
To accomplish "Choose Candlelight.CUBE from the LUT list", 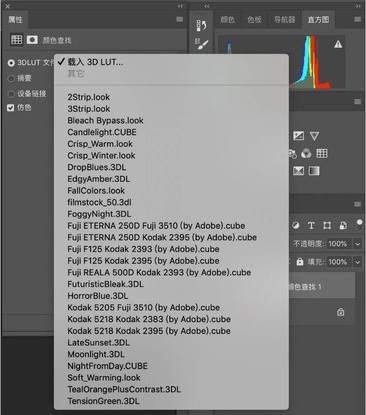I will point(102,132).
